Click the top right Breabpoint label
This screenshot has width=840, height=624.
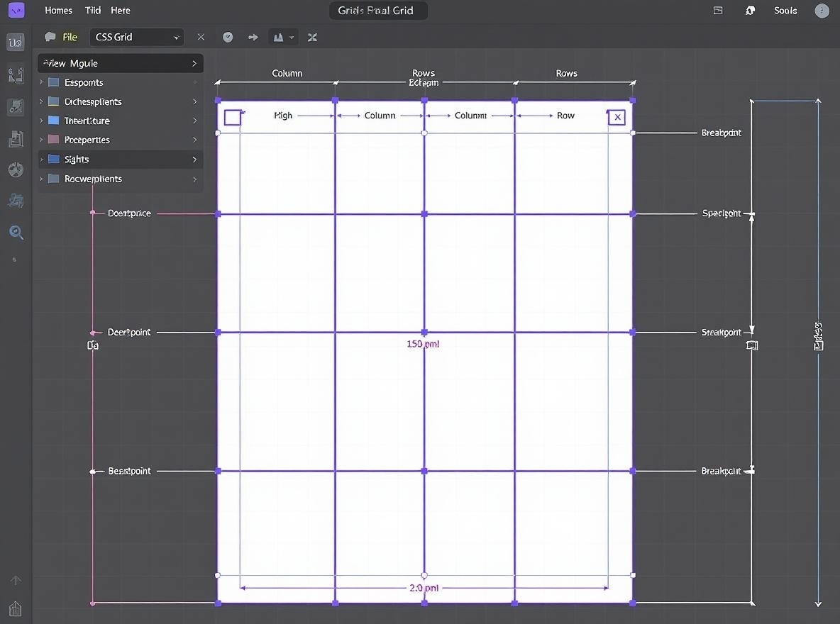[x=721, y=133]
